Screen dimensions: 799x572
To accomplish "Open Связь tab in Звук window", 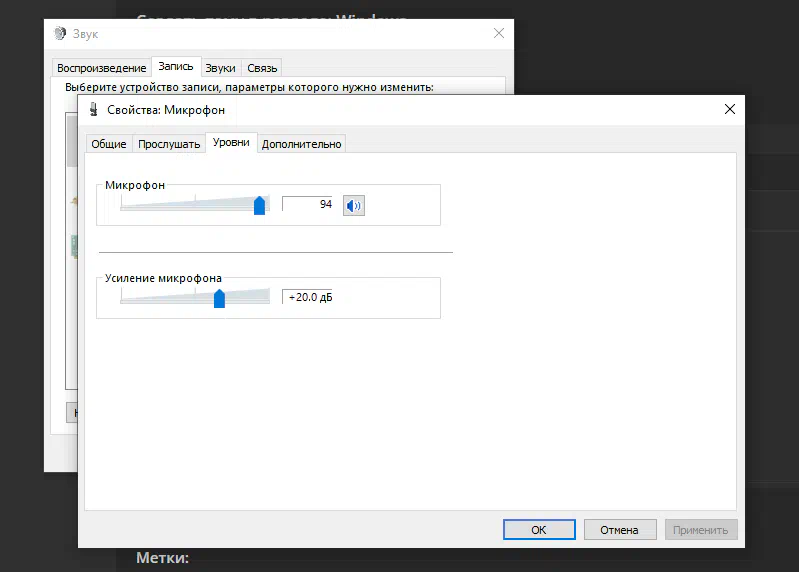I will point(262,68).
